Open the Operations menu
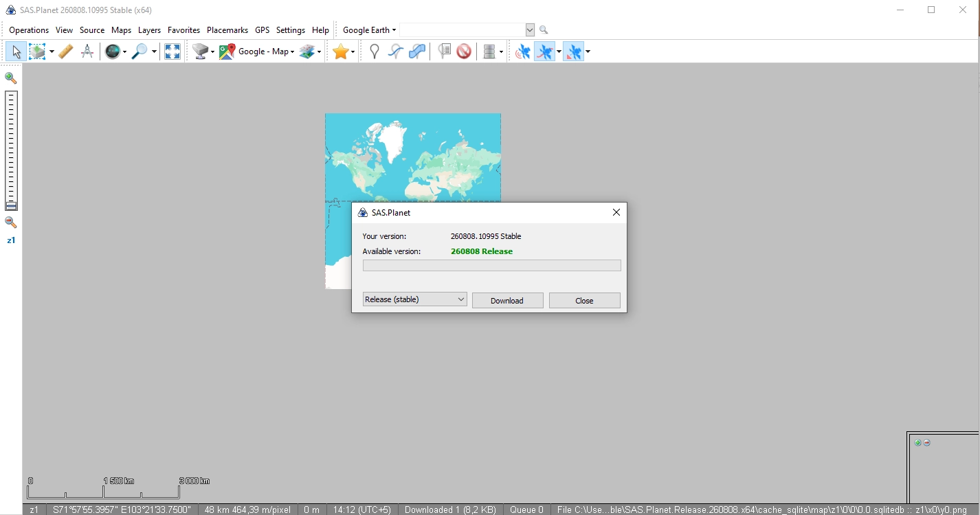The image size is (980, 515). pyautogui.click(x=29, y=30)
